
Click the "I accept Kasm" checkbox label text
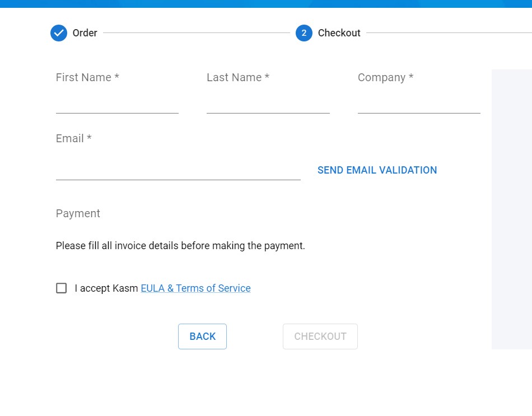[106, 288]
